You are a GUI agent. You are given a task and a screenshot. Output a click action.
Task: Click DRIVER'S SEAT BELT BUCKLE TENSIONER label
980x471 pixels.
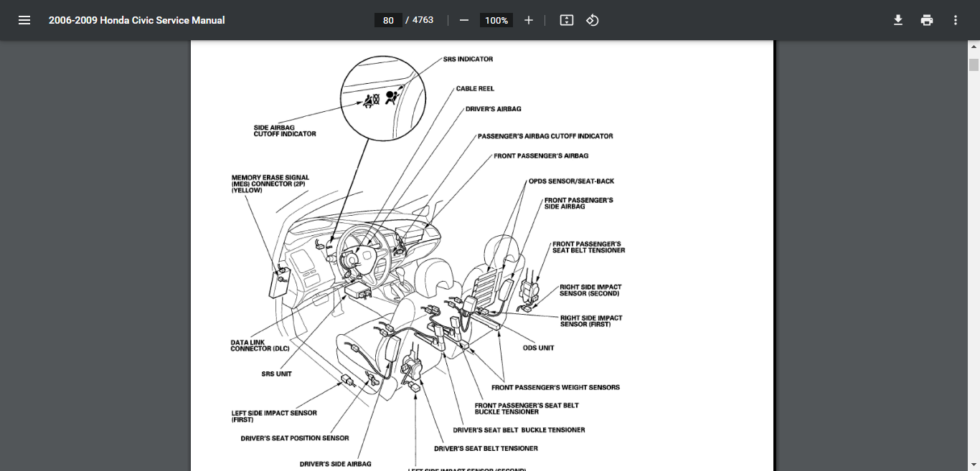pos(519,430)
